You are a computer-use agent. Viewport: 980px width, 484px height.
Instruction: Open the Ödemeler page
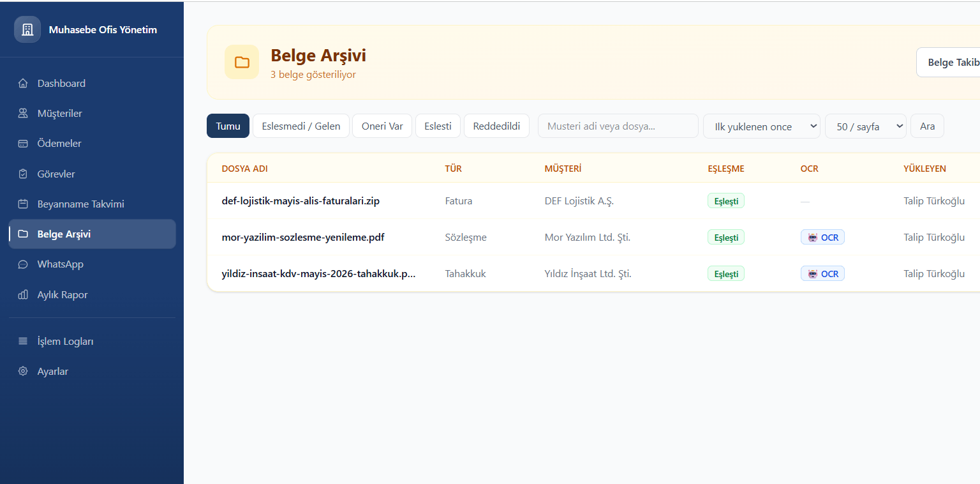pyautogui.click(x=92, y=144)
